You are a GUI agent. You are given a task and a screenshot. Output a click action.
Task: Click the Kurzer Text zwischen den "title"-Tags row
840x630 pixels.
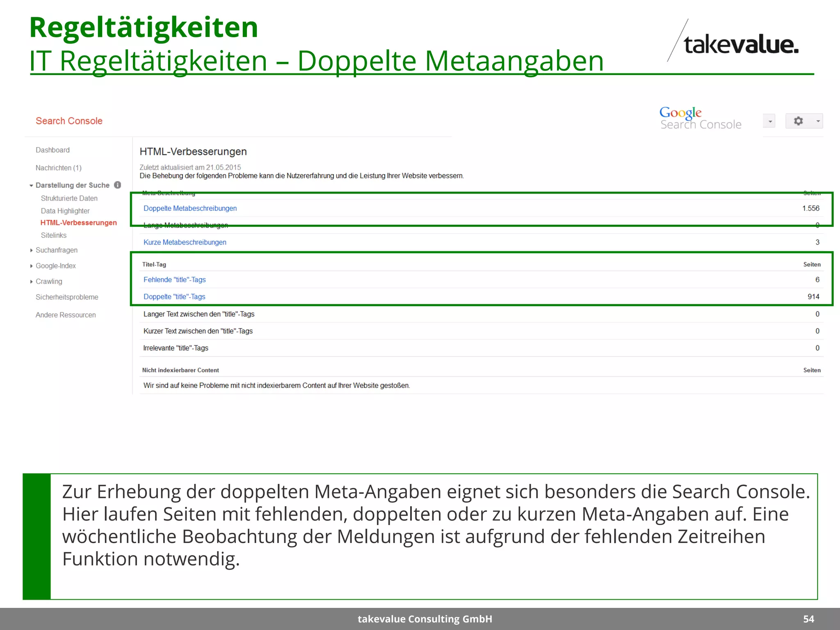(481, 331)
